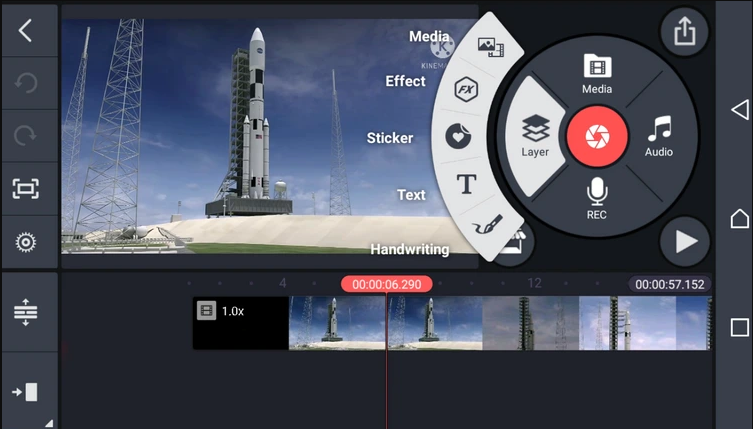753x429 pixels.
Task: Tap REC microphone to record voice
Action: [x=597, y=195]
